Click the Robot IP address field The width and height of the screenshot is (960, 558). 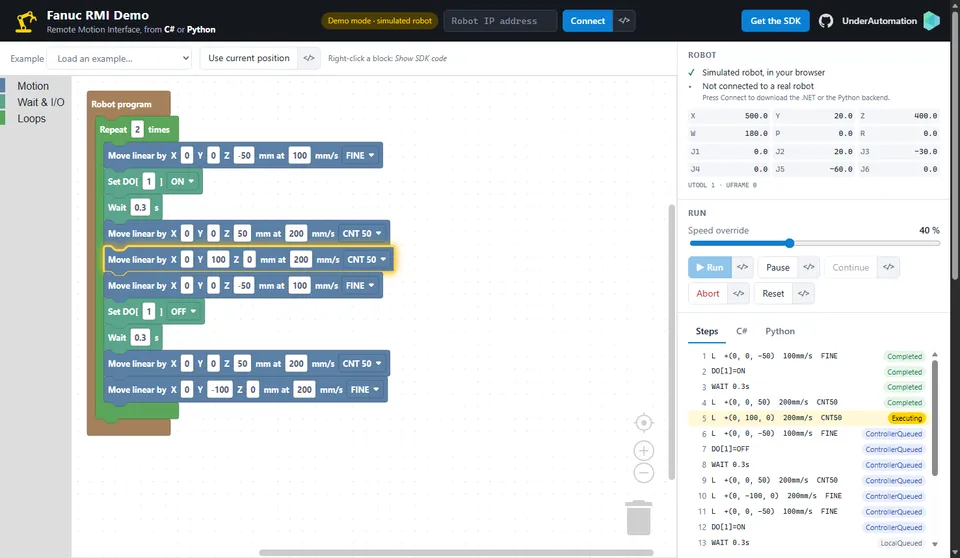[x=500, y=21]
